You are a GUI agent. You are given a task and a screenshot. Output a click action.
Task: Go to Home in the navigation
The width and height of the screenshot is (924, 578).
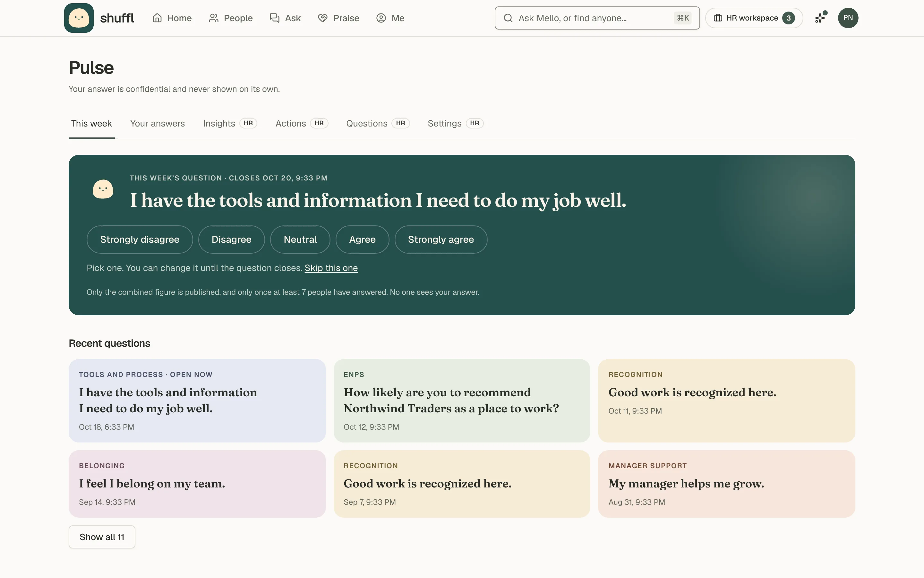click(x=172, y=18)
